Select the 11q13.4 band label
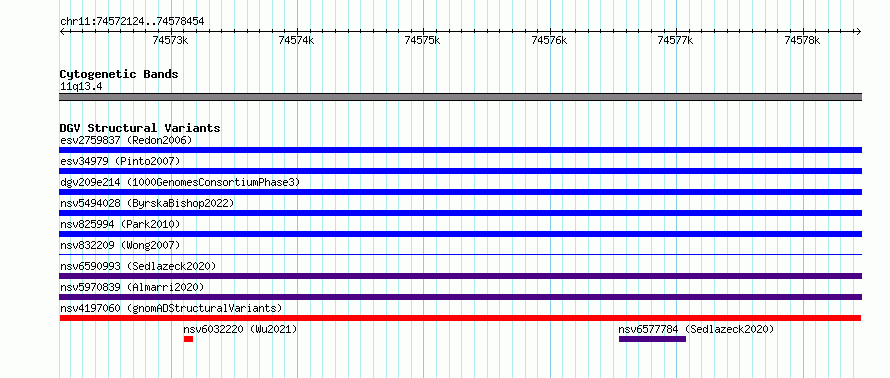 coord(81,87)
